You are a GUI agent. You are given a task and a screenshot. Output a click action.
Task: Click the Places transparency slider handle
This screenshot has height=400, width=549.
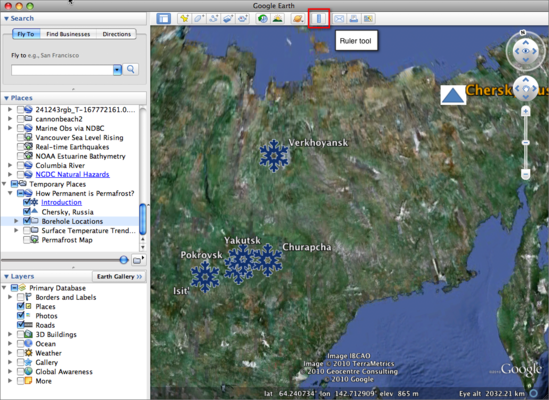pos(124,260)
